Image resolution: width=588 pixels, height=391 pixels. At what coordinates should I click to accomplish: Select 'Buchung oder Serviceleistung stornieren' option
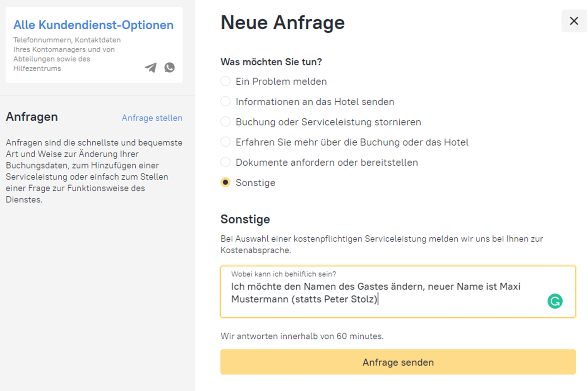pos(226,122)
